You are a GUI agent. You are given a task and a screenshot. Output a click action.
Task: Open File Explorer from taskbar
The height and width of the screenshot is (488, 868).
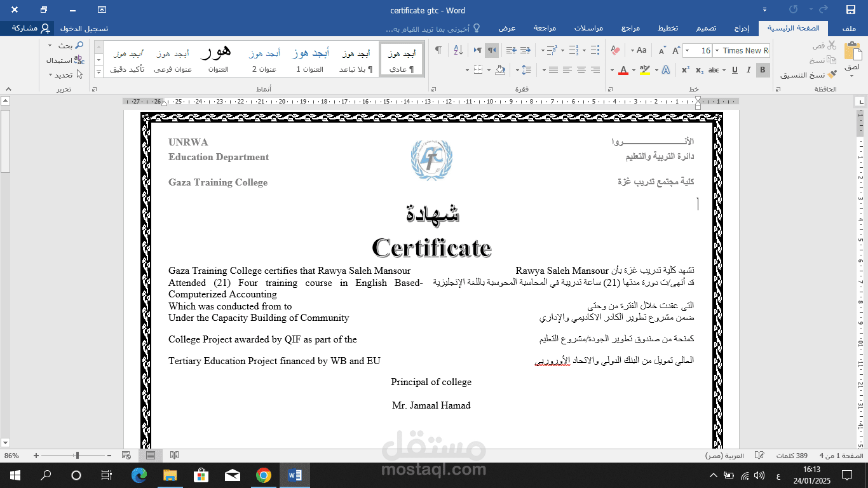pos(170,475)
